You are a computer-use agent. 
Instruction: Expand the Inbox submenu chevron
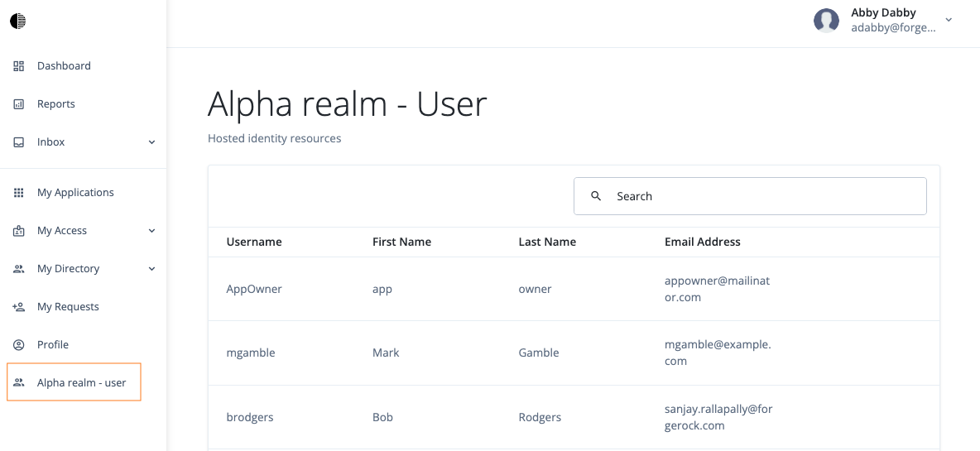151,142
